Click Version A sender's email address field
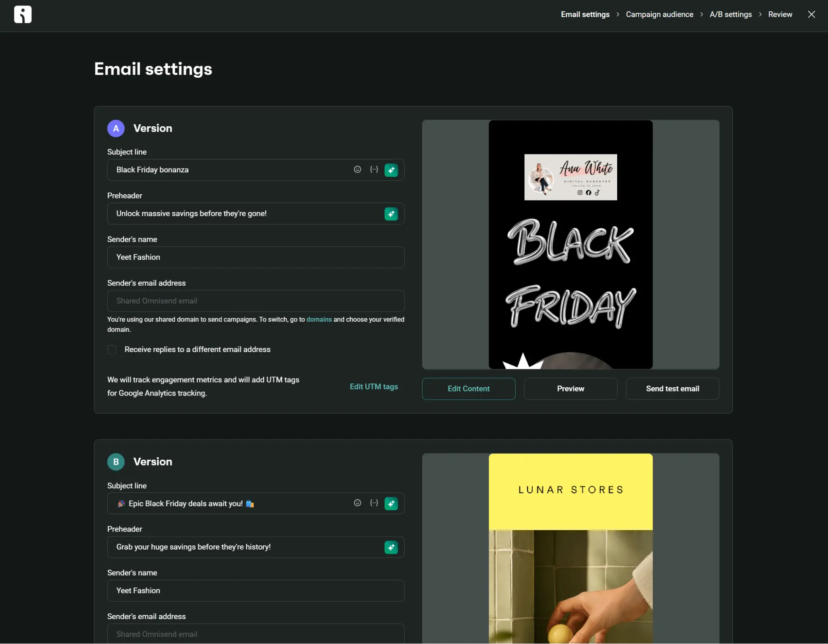This screenshot has width=828, height=644. [x=256, y=301]
